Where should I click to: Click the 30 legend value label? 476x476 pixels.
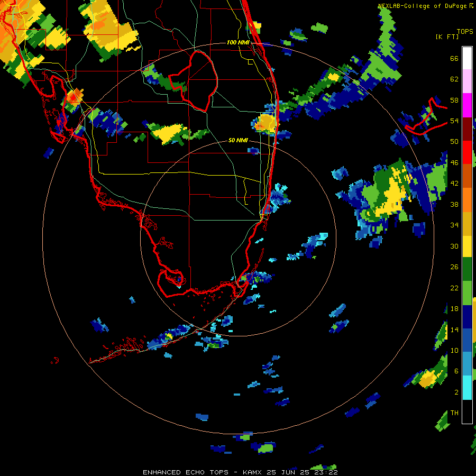pos(454,246)
